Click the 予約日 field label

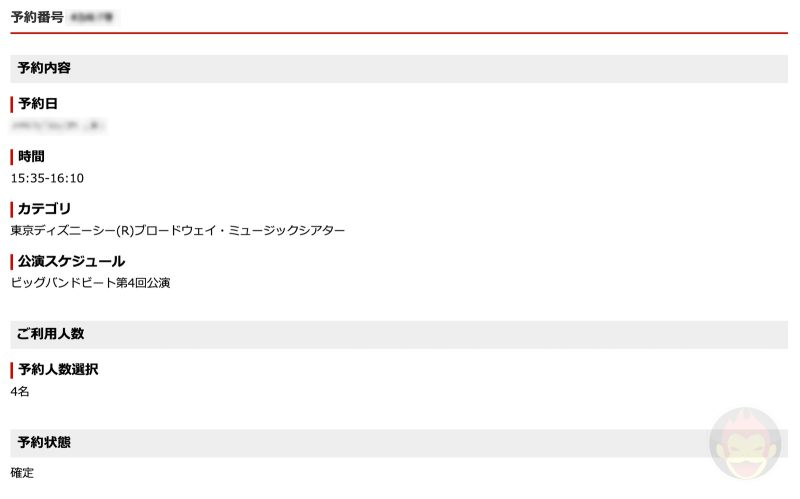point(39,104)
